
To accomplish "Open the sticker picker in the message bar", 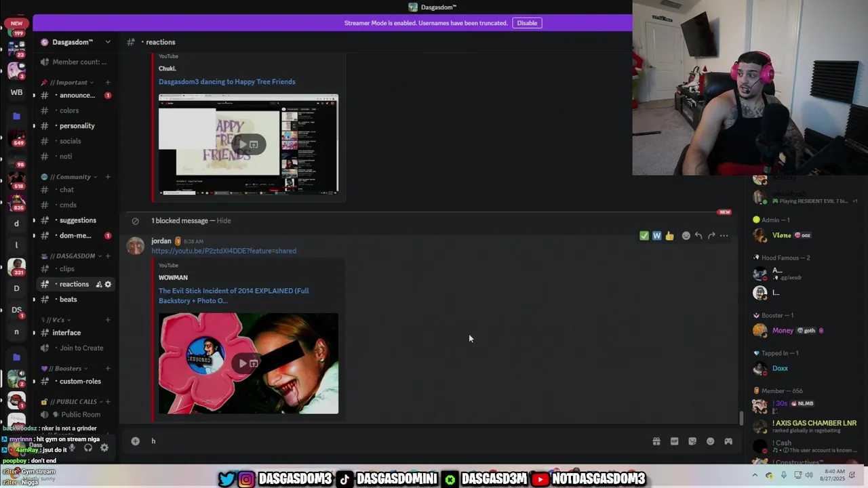I will click(692, 441).
